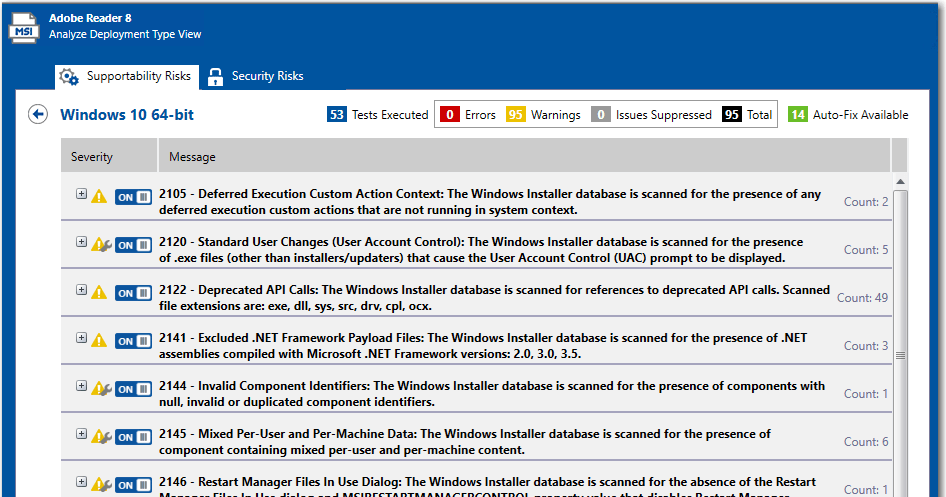946x497 pixels.
Task: Click auto-fix wrench warning icon for rule 2120
Action: click(100, 245)
